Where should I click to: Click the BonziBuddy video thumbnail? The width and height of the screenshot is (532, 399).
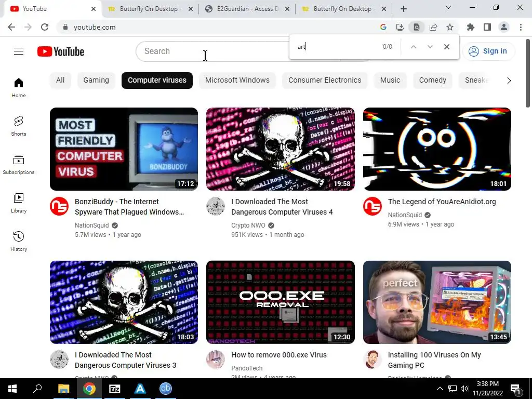pyautogui.click(x=124, y=149)
